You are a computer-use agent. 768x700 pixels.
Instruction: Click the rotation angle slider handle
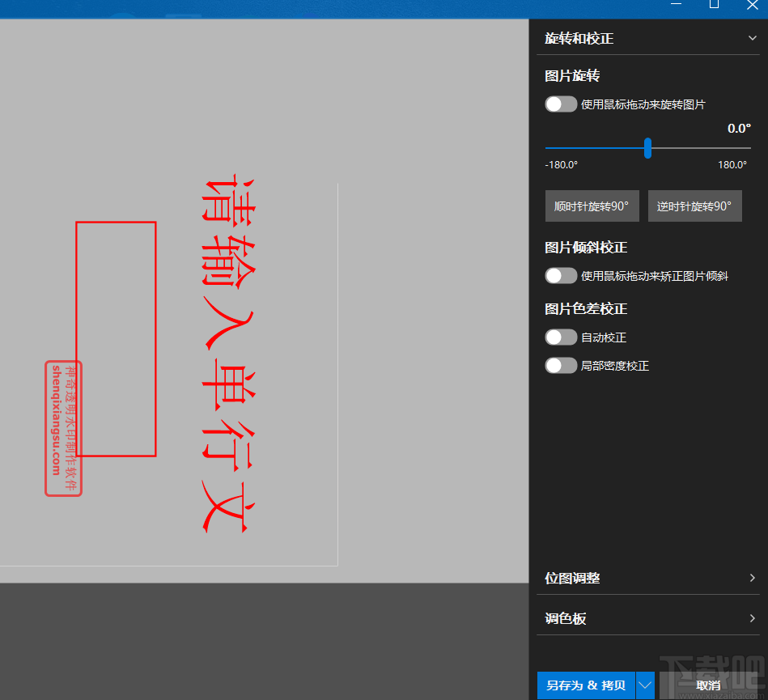tap(647, 148)
